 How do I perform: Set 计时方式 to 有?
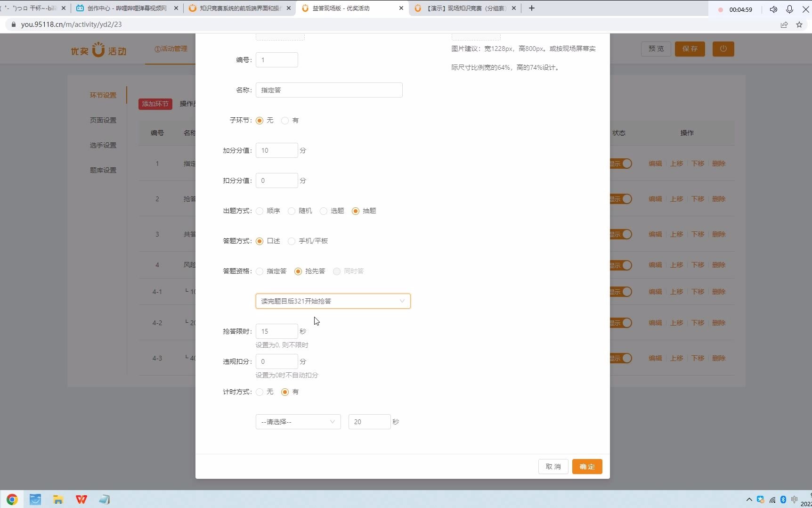tap(285, 392)
